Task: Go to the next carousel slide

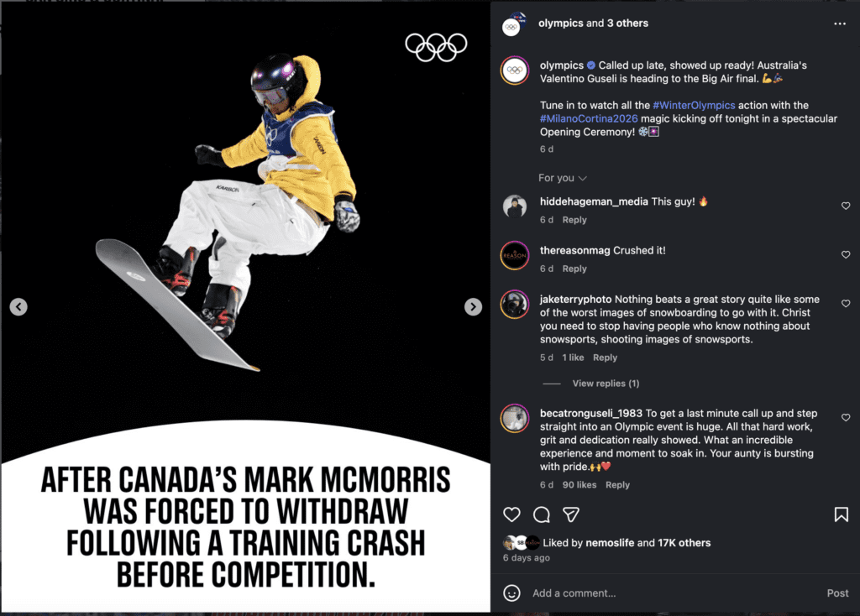Action: pos(474,307)
